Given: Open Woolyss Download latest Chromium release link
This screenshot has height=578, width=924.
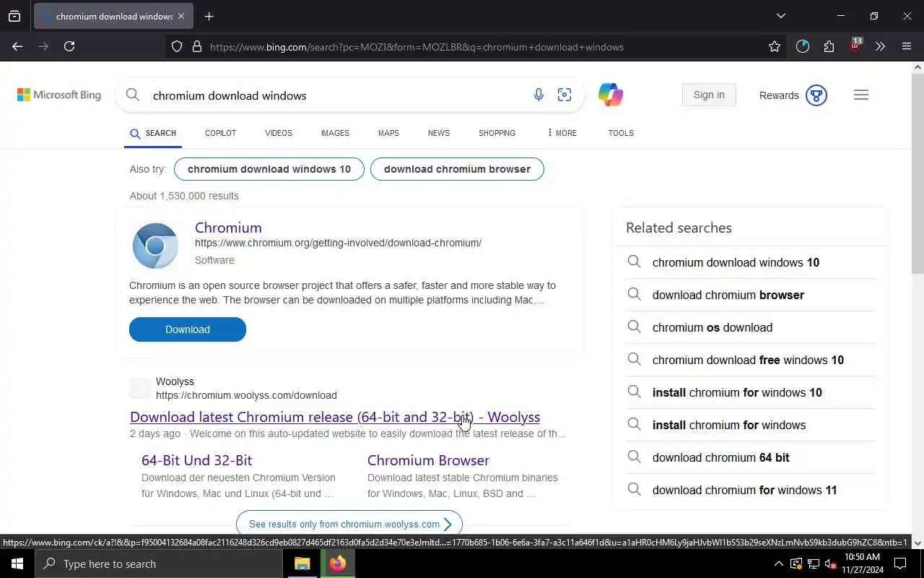Looking at the screenshot, I should [335, 417].
